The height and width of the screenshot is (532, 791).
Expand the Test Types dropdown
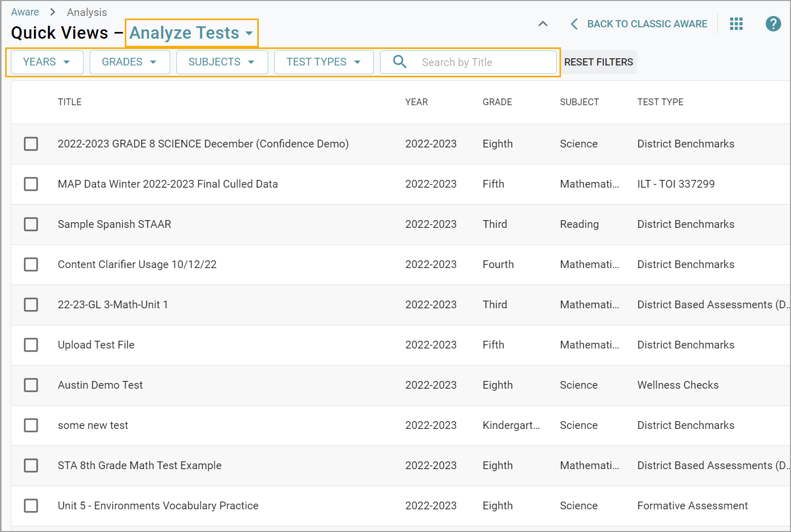pos(323,62)
